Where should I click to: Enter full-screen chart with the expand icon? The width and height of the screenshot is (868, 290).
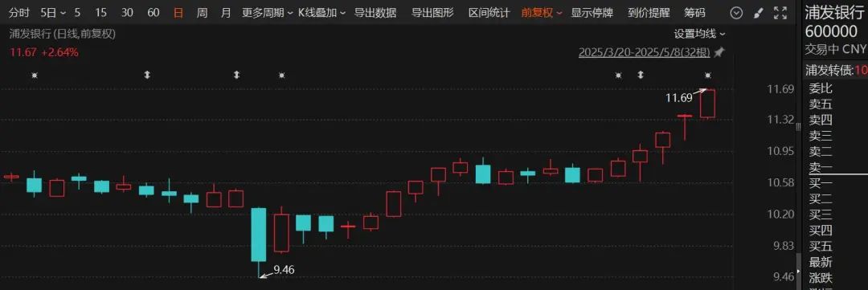click(x=780, y=13)
